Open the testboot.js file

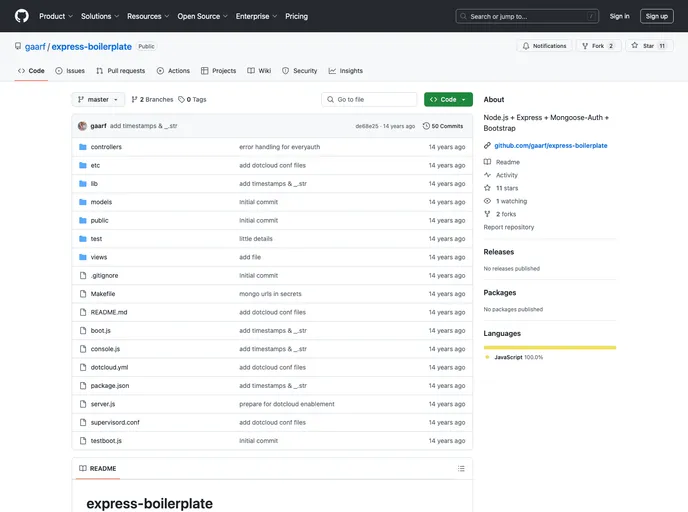106,441
